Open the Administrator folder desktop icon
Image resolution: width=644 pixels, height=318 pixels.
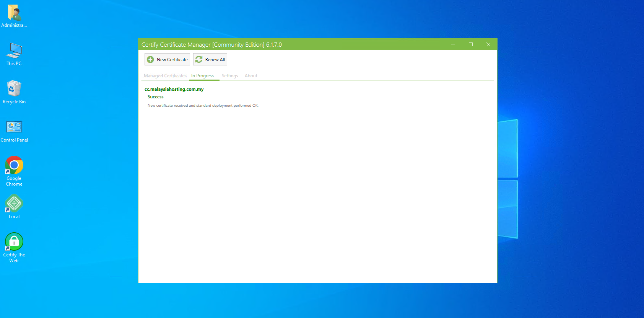(14, 16)
